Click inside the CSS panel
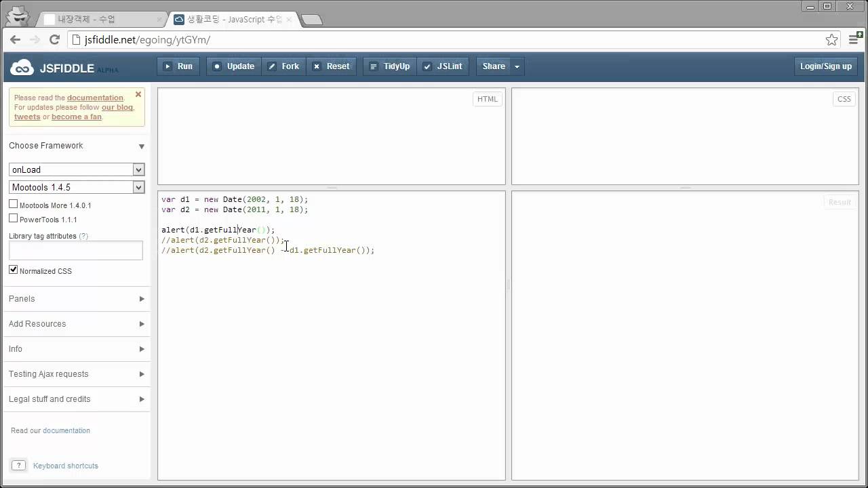Viewport: 868px width, 488px height. [685, 136]
